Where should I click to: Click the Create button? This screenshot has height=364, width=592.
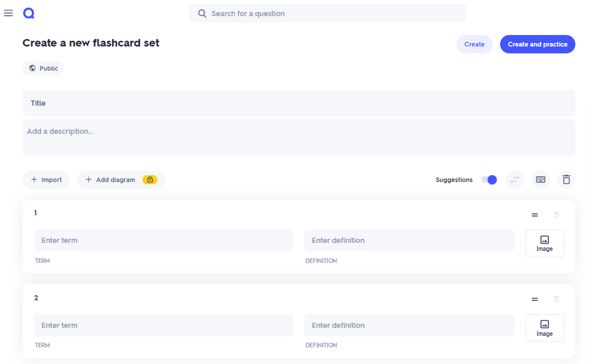click(474, 44)
